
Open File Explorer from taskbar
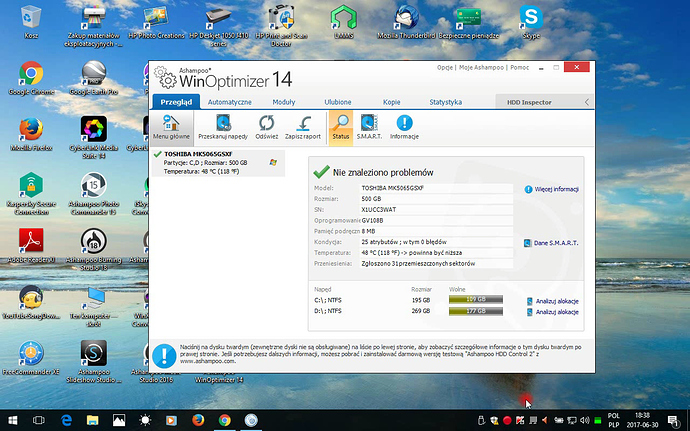pos(92,420)
